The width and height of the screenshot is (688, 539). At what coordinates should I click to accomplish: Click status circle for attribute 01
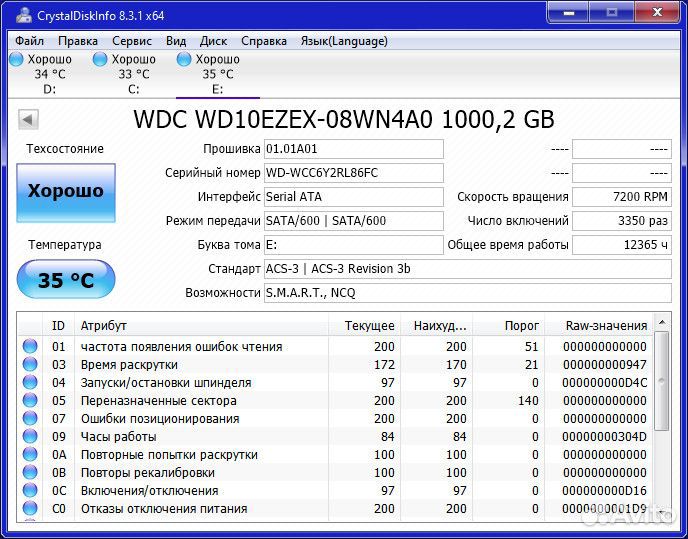pyautogui.click(x=30, y=346)
